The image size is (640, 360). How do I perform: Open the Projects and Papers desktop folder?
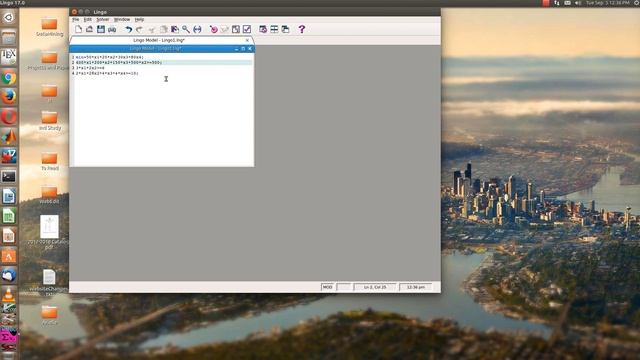tap(49, 61)
